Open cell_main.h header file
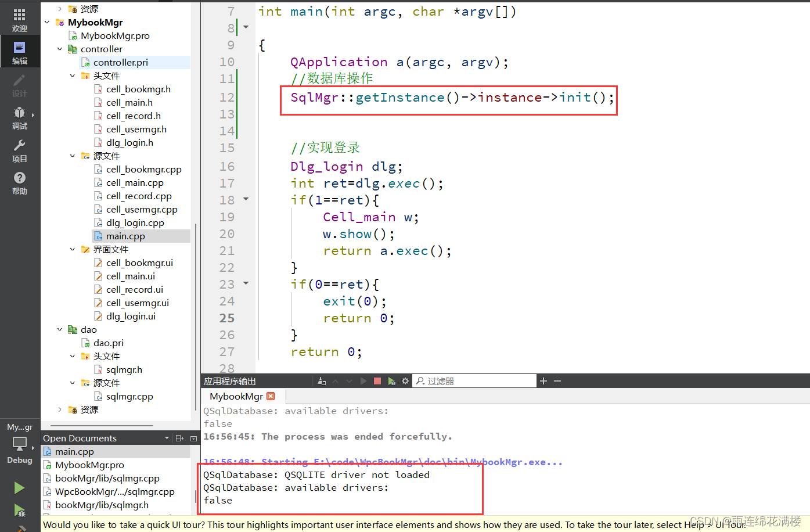 click(x=129, y=102)
